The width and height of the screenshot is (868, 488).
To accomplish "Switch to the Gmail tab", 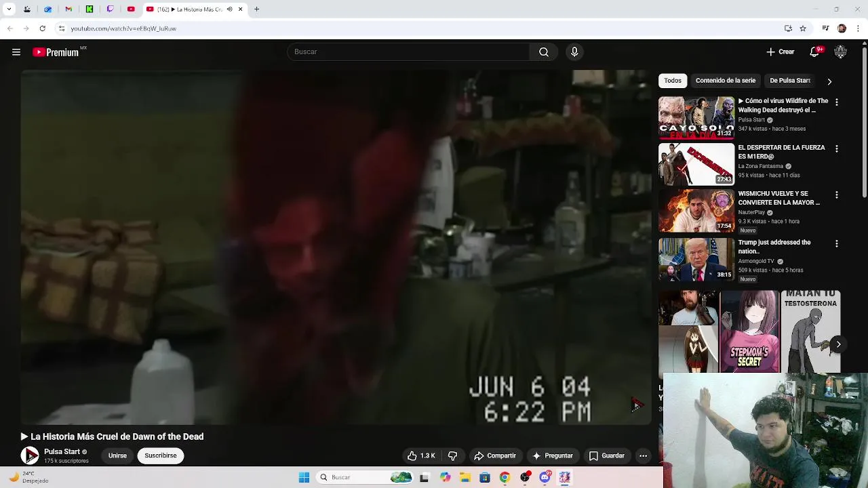I will pos(68,9).
